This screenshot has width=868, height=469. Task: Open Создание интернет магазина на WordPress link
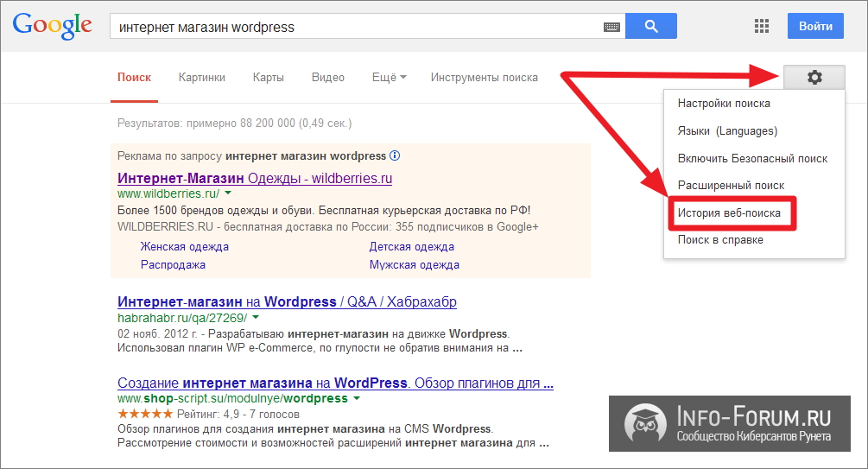(335, 383)
